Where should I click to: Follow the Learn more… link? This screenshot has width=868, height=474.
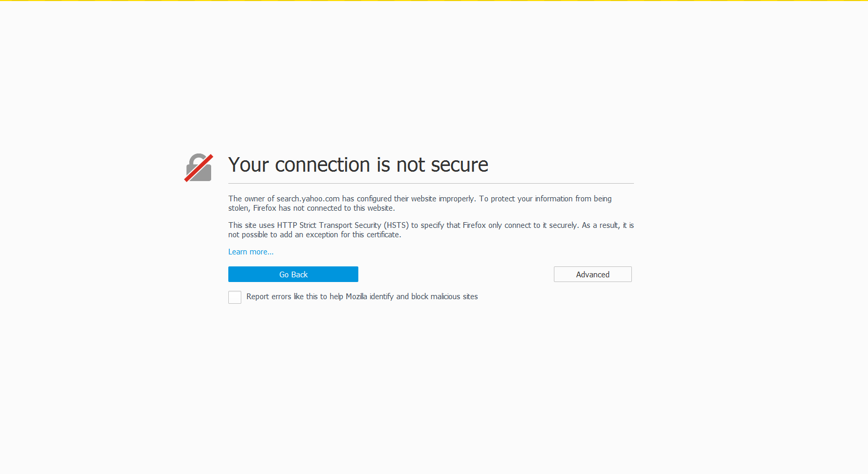click(251, 252)
